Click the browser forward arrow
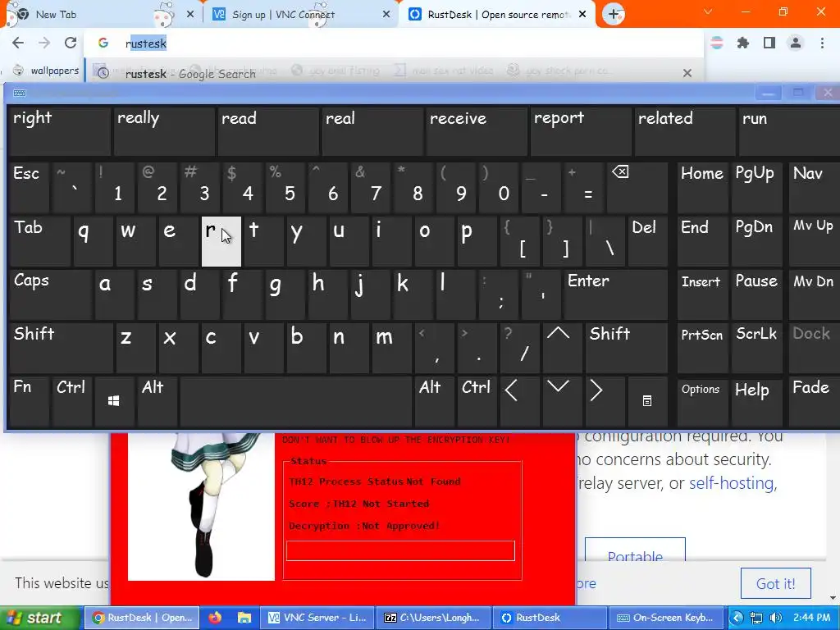The height and width of the screenshot is (630, 840). (44, 43)
